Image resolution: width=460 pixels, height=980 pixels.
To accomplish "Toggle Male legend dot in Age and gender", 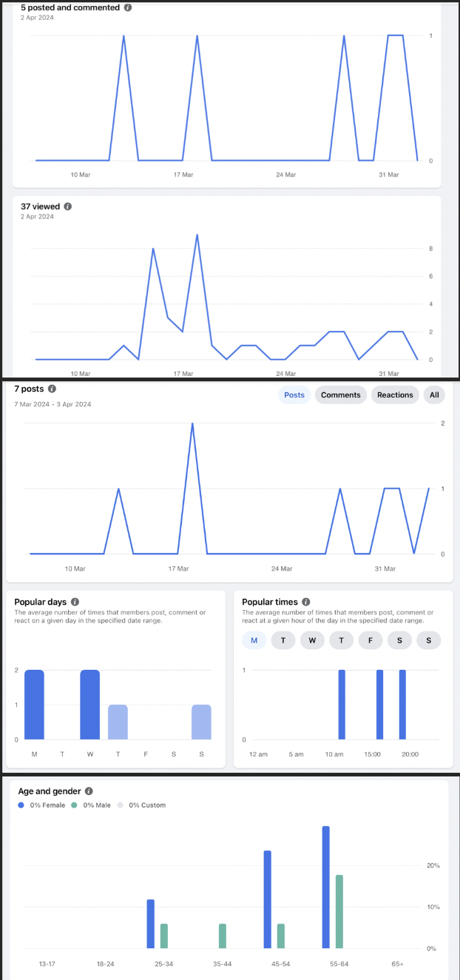I will point(74,805).
